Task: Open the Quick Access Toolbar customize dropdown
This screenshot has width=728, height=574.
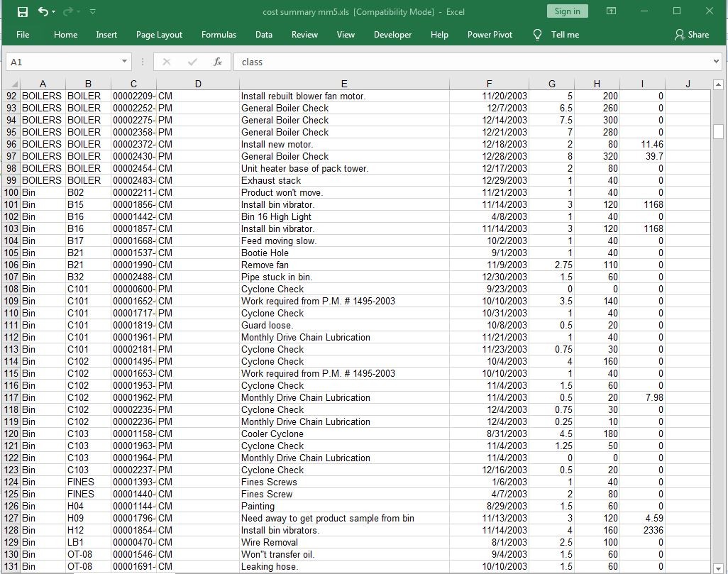Action: coord(92,11)
